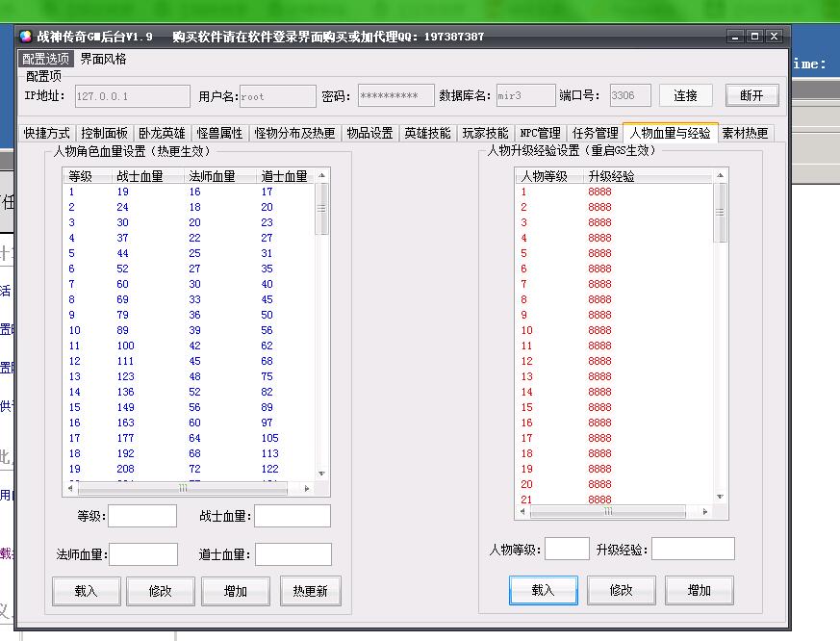Click the 战士血量 input field
This screenshot has width=840, height=641.
(293, 516)
